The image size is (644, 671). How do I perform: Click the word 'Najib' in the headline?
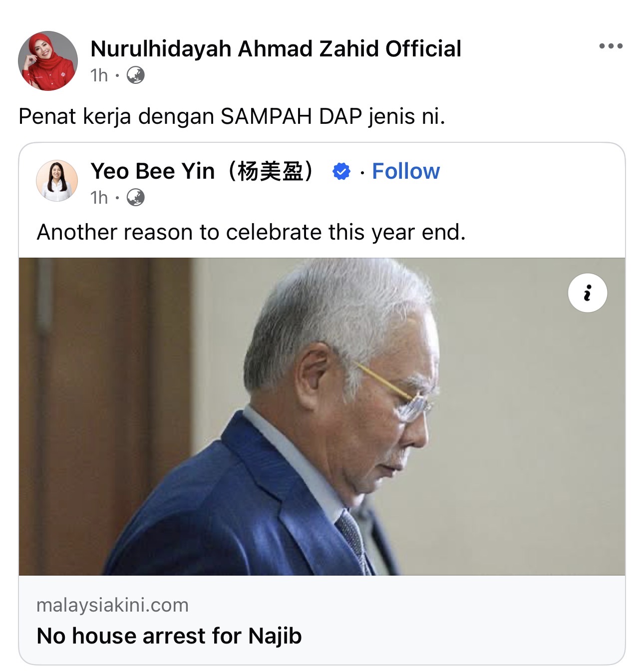tap(275, 636)
